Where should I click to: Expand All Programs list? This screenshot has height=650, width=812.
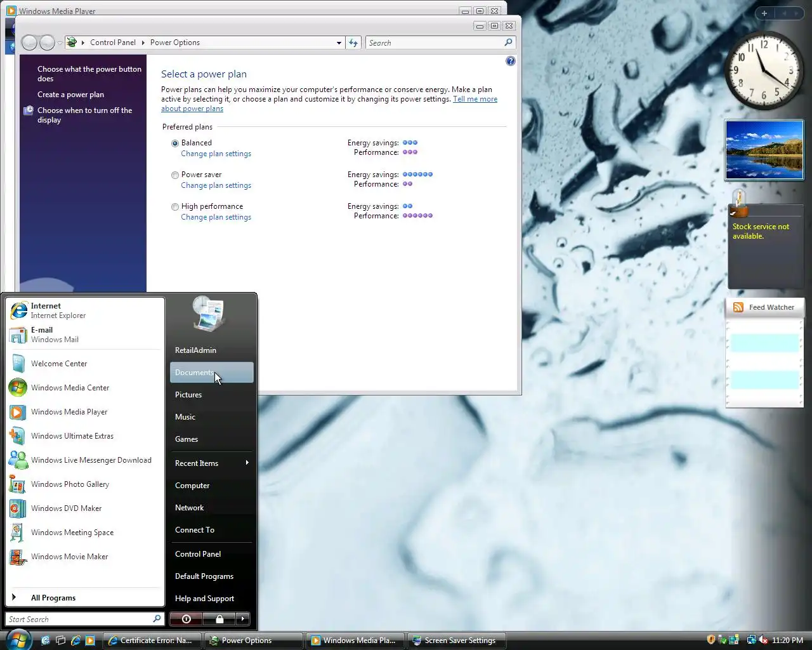tap(84, 597)
